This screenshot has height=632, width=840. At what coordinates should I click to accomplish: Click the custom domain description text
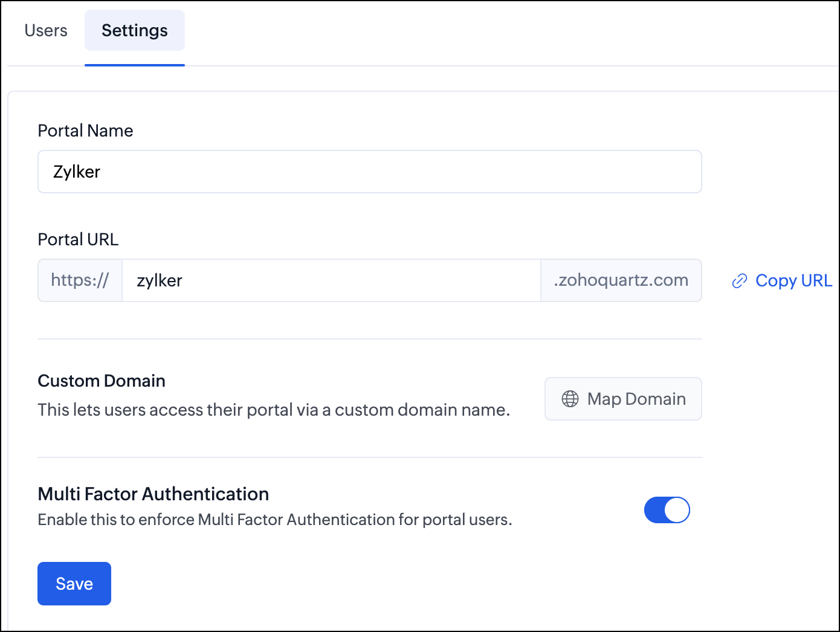pos(273,410)
